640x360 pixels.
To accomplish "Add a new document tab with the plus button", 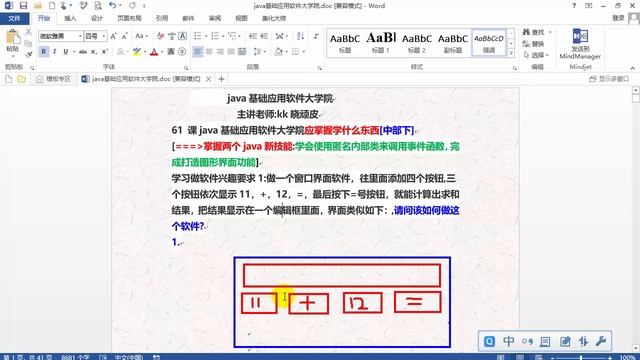I will 221,79.
